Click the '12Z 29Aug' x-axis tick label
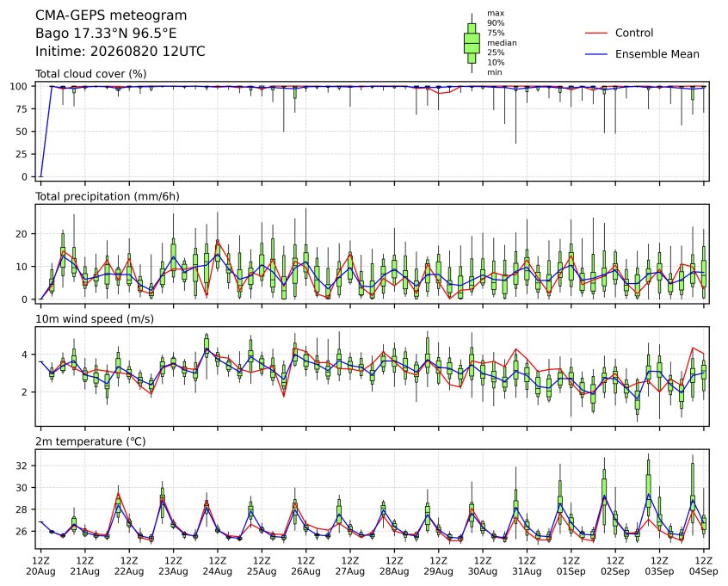The height and width of the screenshot is (586, 728). click(x=438, y=566)
